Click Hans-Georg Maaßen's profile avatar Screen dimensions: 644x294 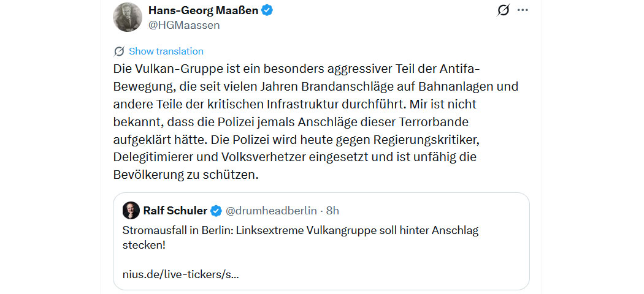[x=128, y=17]
